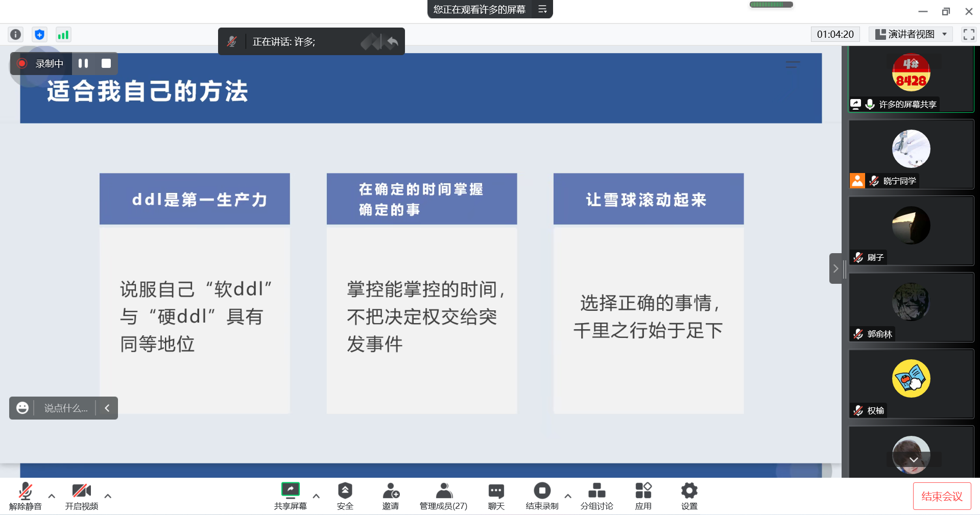Click orange host icon beside 晓宁同学

857,181
